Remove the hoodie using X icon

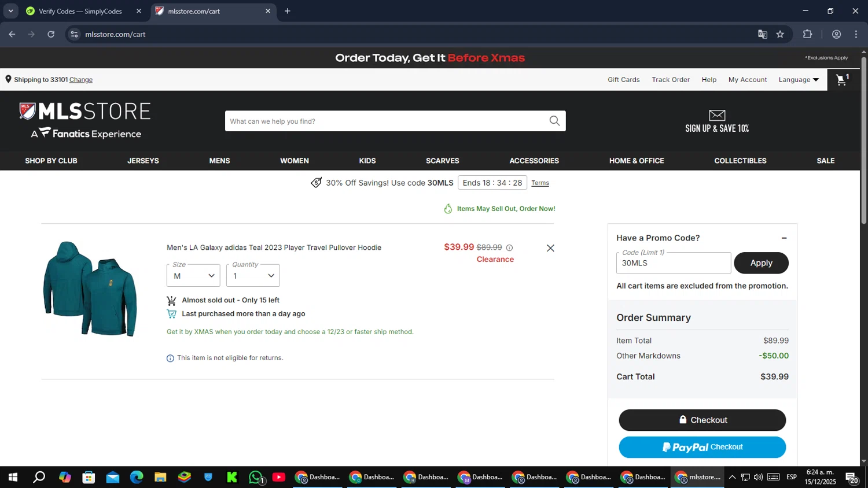(x=550, y=248)
